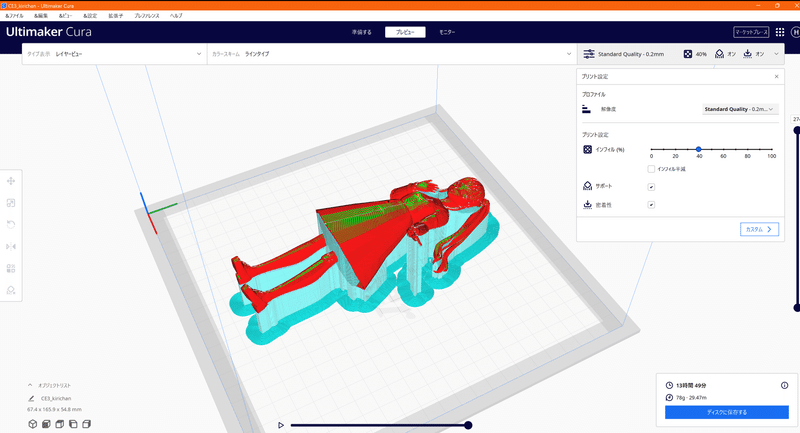The width and height of the screenshot is (800, 433).
Task: Select the Mirror tool in left toolbar
Action: [x=11, y=246]
